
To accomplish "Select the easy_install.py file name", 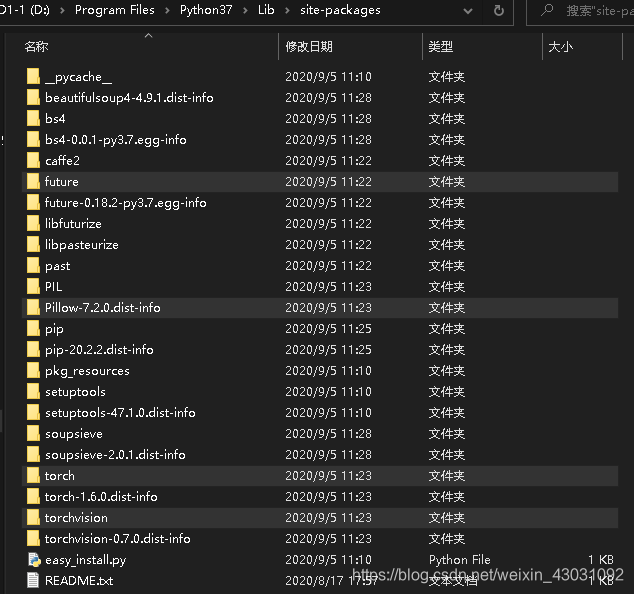I will pos(86,560).
